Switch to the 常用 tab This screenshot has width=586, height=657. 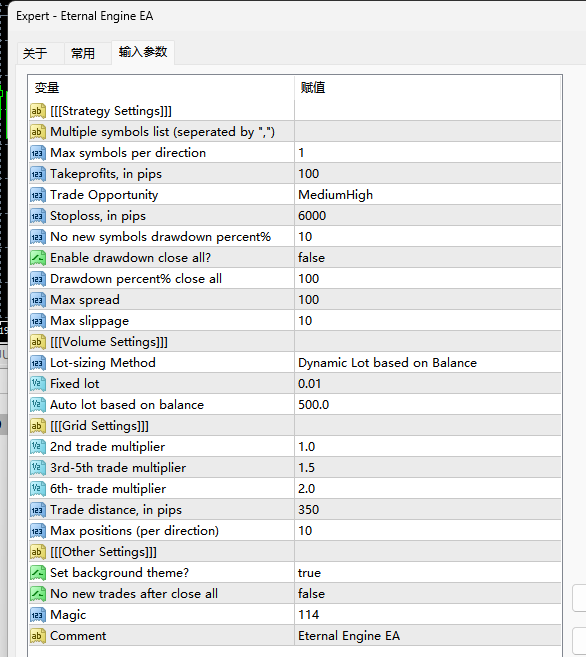pos(88,53)
